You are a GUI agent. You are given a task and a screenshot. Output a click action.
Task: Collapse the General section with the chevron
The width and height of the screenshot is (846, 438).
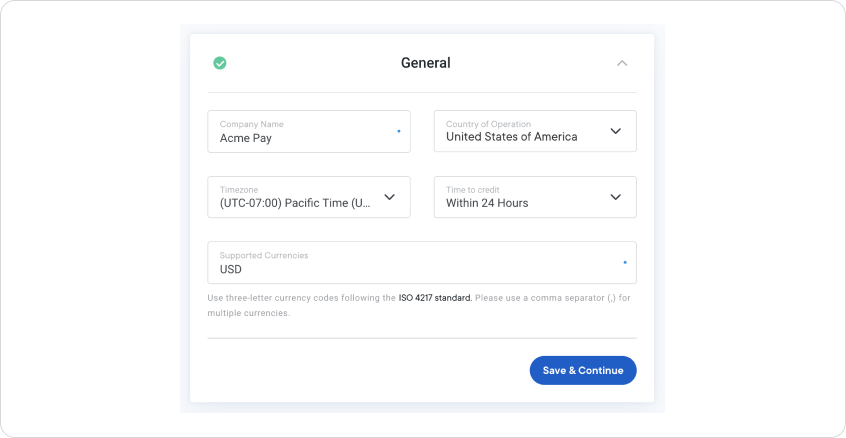622,63
